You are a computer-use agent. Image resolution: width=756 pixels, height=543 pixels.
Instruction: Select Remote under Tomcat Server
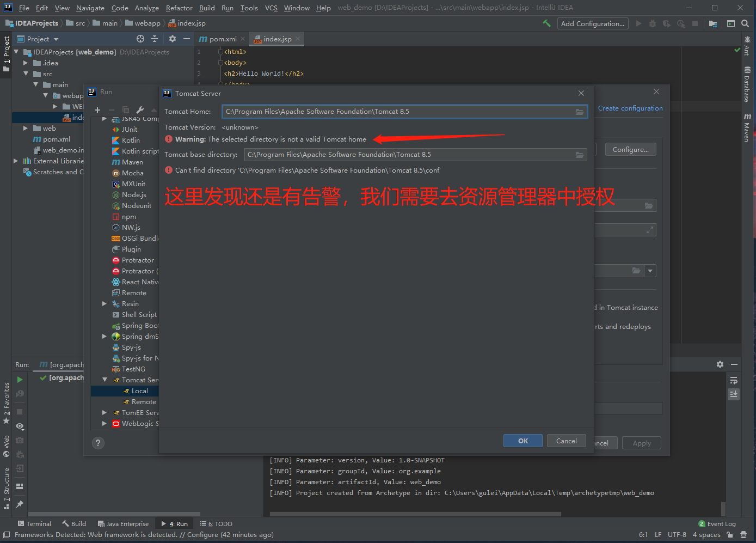tap(144, 402)
